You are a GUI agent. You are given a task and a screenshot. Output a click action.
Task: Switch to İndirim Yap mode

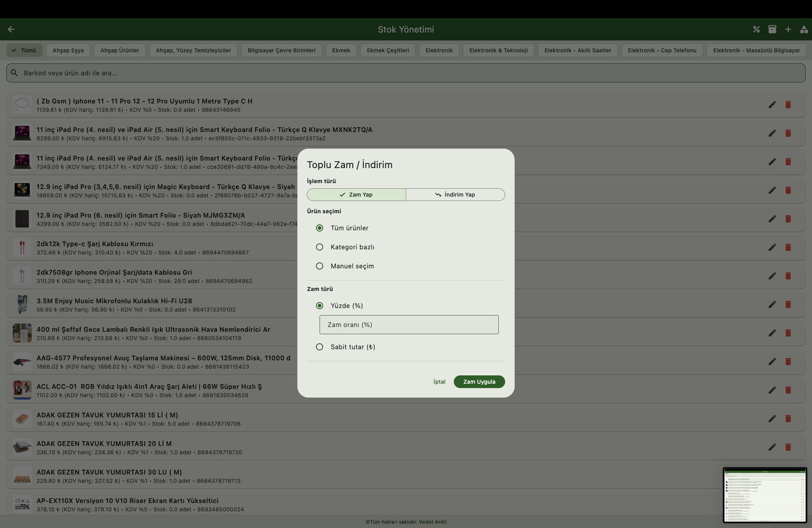455,195
